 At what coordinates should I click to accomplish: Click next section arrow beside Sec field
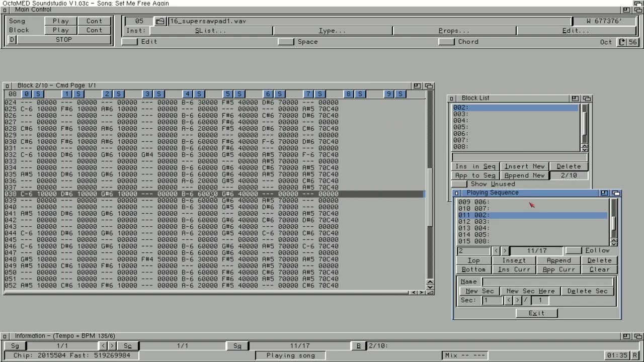click(517, 300)
